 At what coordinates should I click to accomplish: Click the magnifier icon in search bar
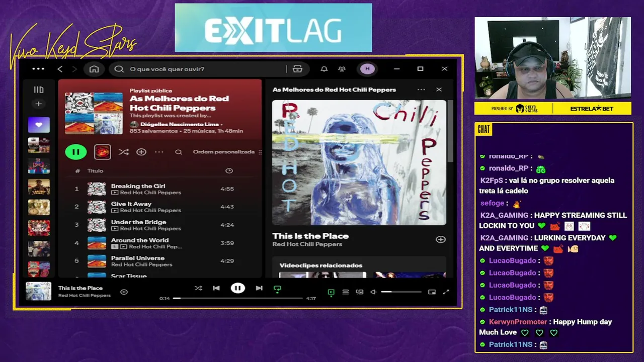[119, 69]
